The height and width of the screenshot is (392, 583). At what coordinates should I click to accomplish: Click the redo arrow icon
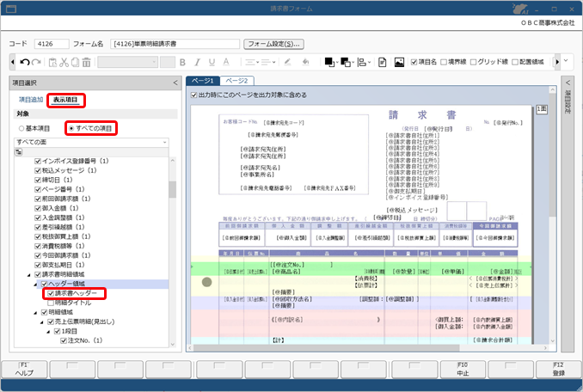pyautogui.click(x=36, y=62)
